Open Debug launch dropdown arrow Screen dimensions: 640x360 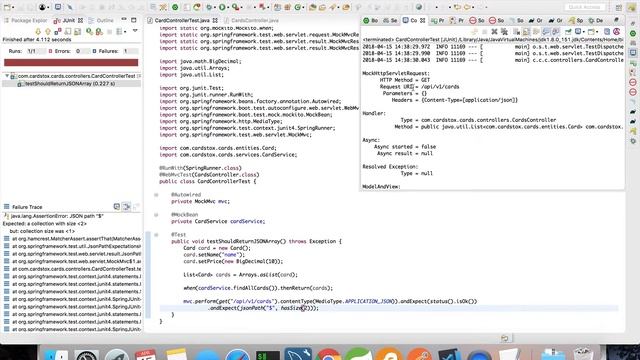215,7
